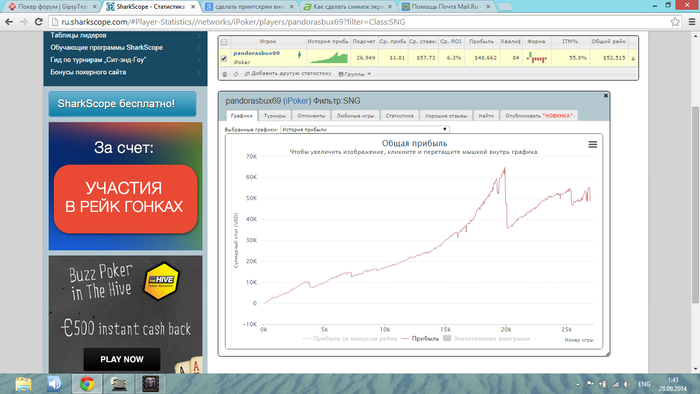Viewport: 700px width, 394px height.
Task: Click the SharkScope бесплатно! button
Action: pyautogui.click(x=122, y=104)
